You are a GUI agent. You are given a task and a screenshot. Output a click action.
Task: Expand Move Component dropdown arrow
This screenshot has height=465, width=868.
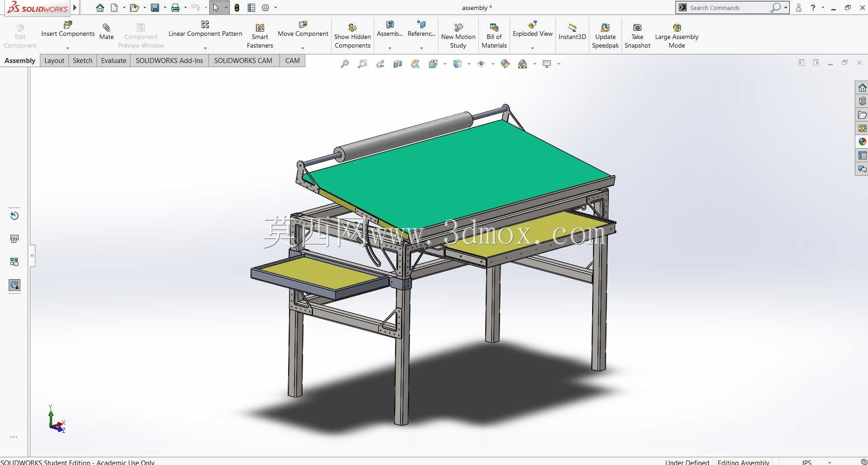(303, 48)
